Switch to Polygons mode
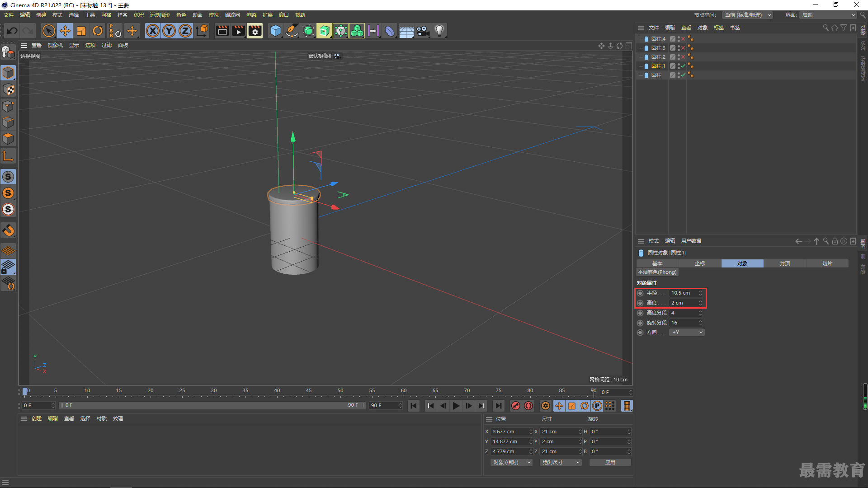Image resolution: width=868 pixels, height=488 pixels. coord(8,139)
